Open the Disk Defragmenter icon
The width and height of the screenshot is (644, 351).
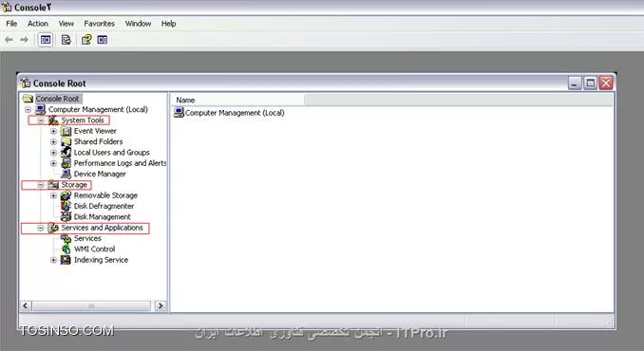(66, 206)
